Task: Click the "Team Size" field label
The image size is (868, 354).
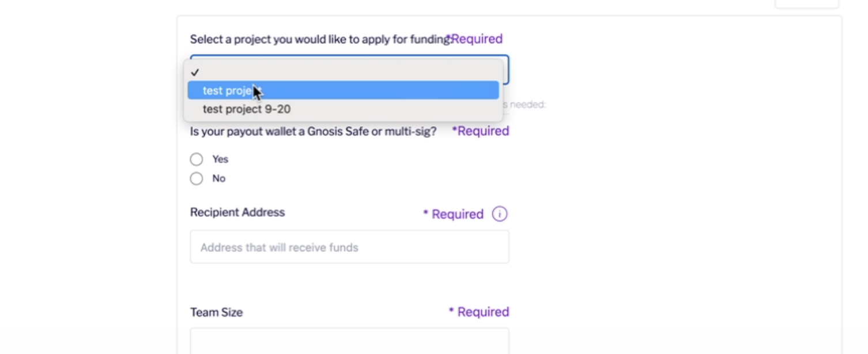Action: point(216,312)
